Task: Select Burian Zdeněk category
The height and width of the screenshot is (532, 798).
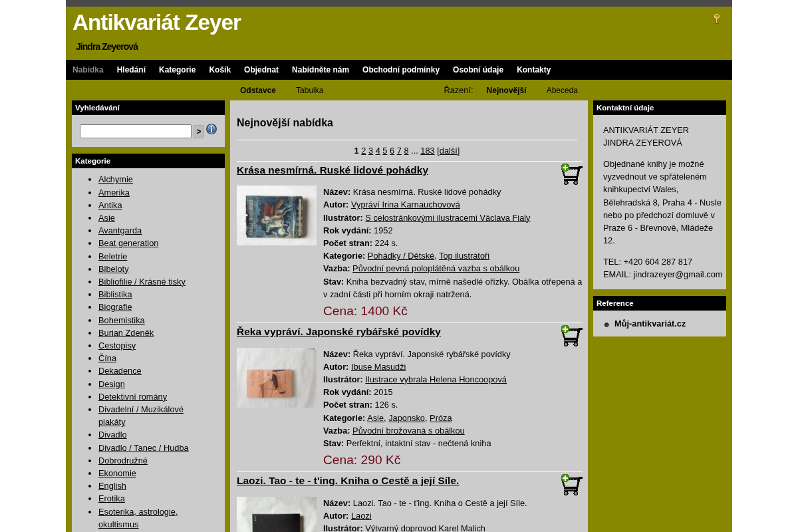Action: [x=126, y=333]
